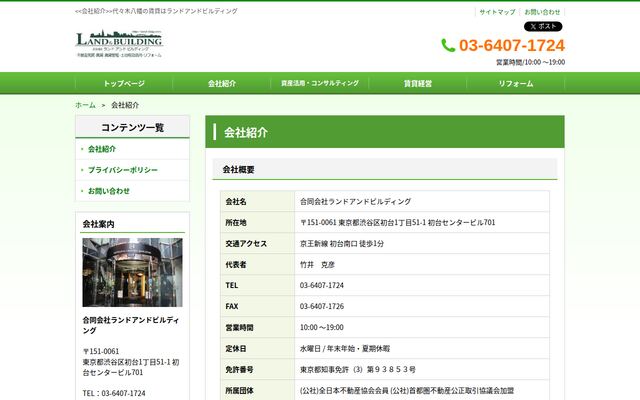Click the コンテンツ一覧 sidebar heading
The image size is (640, 400).
[x=133, y=127]
